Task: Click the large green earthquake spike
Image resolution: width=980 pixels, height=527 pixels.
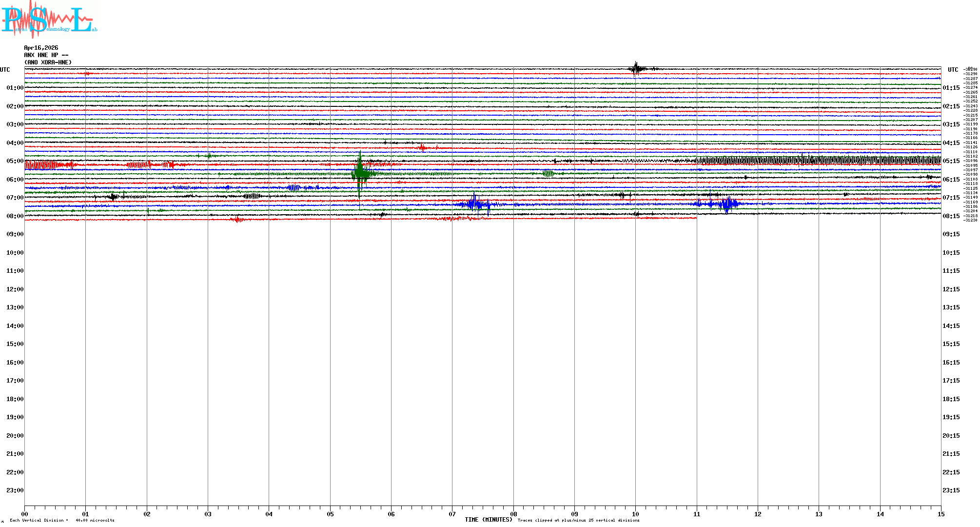Action: (360, 172)
